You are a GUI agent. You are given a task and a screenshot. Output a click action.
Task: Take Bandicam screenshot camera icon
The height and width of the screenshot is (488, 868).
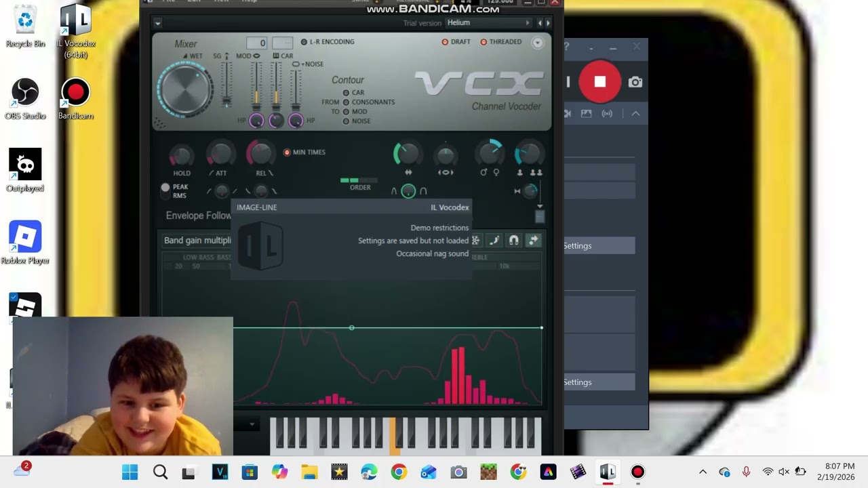point(635,82)
